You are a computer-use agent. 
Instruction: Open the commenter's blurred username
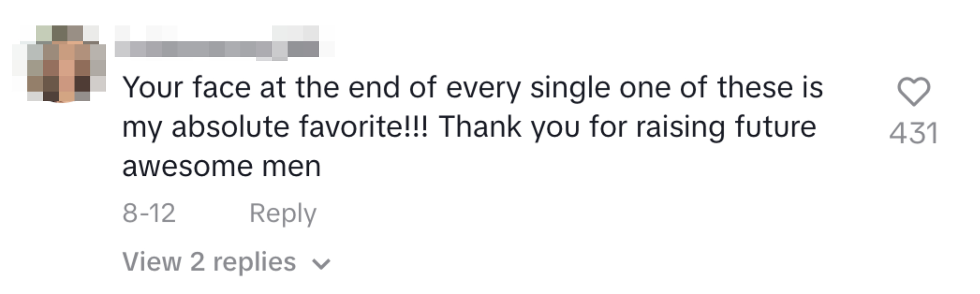(x=217, y=49)
